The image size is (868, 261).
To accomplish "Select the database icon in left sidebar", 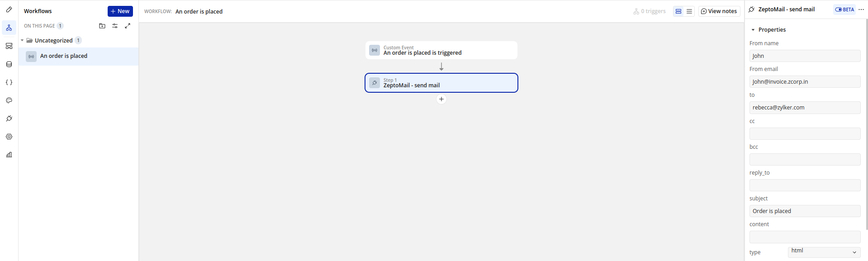I will click(9, 64).
